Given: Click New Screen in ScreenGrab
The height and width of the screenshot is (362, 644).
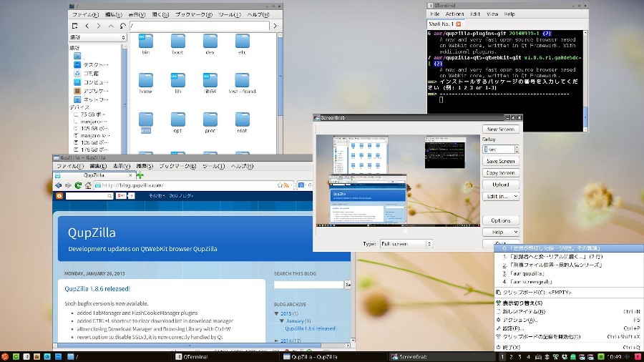Looking at the screenshot, I should (x=501, y=129).
